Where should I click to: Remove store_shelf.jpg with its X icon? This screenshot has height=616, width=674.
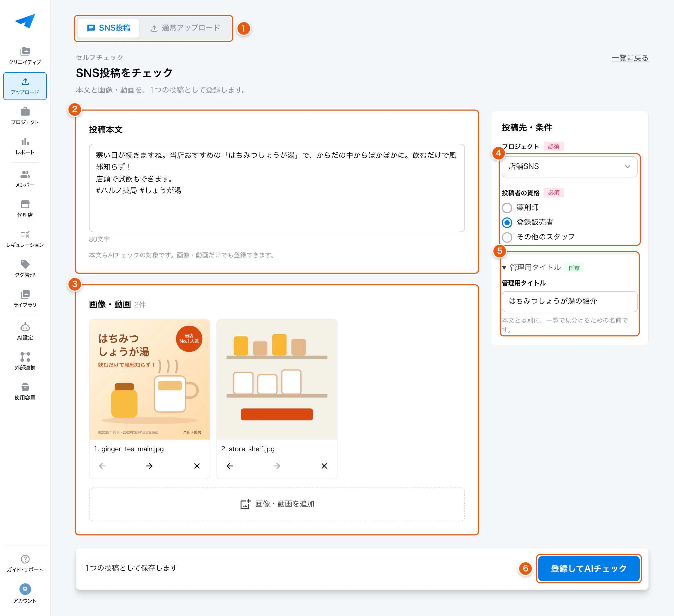pos(324,466)
